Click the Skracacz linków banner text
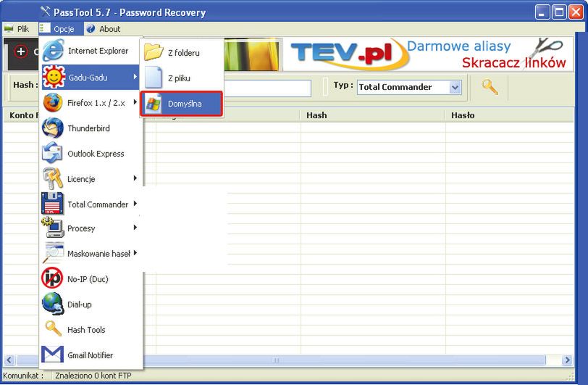The image size is (588, 385). click(513, 63)
